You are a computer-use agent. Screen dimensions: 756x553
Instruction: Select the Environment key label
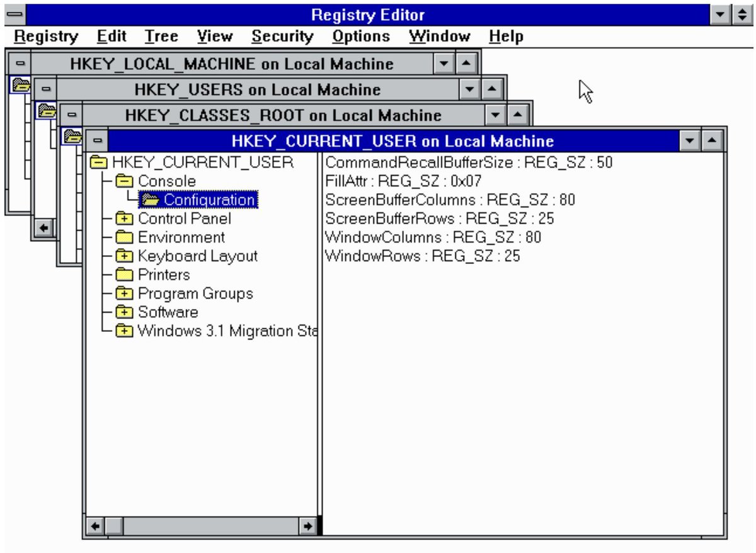(181, 237)
